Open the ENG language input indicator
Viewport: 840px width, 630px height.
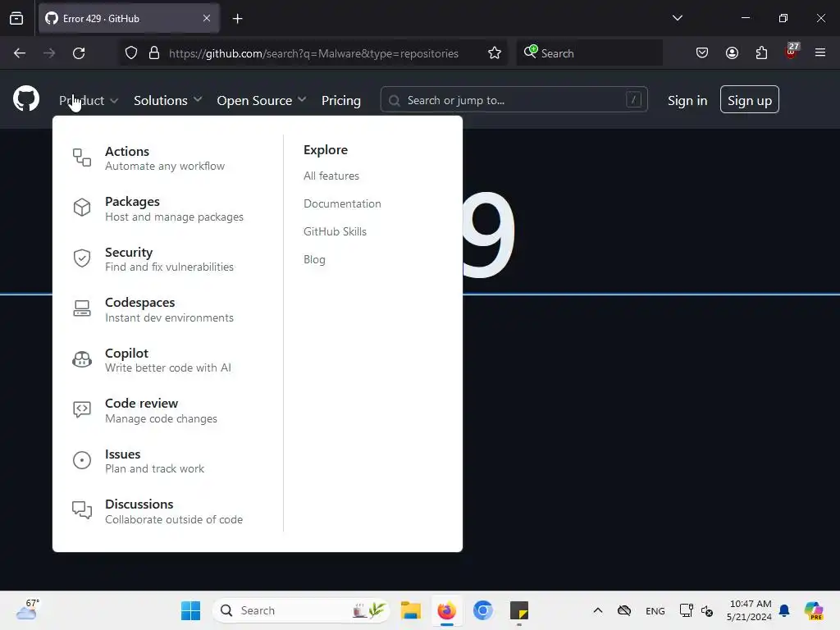(655, 610)
